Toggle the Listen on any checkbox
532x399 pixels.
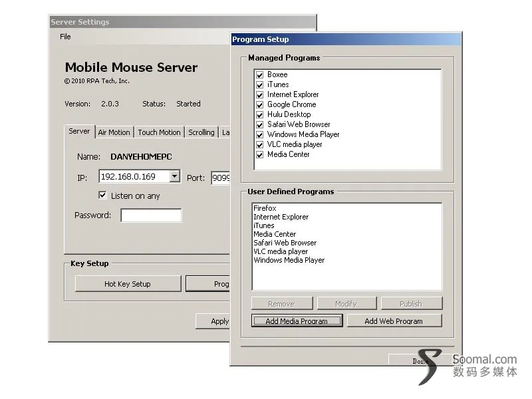[102, 195]
